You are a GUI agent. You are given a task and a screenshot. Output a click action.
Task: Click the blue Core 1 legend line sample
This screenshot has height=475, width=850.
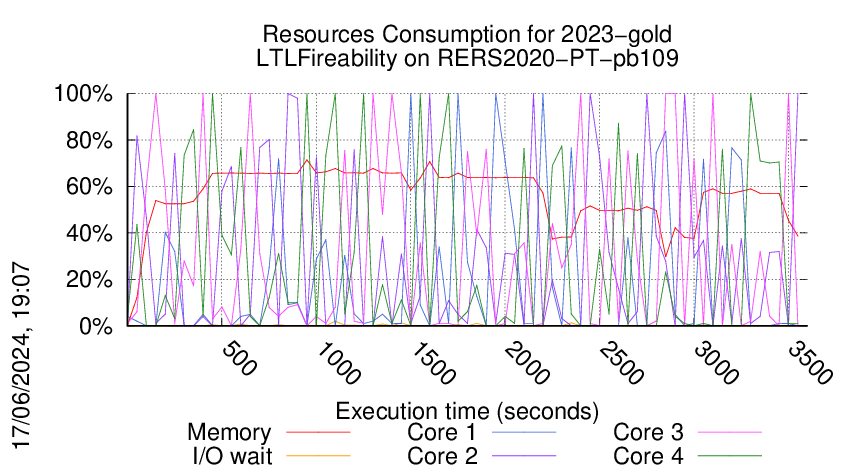pyautogui.click(x=524, y=432)
